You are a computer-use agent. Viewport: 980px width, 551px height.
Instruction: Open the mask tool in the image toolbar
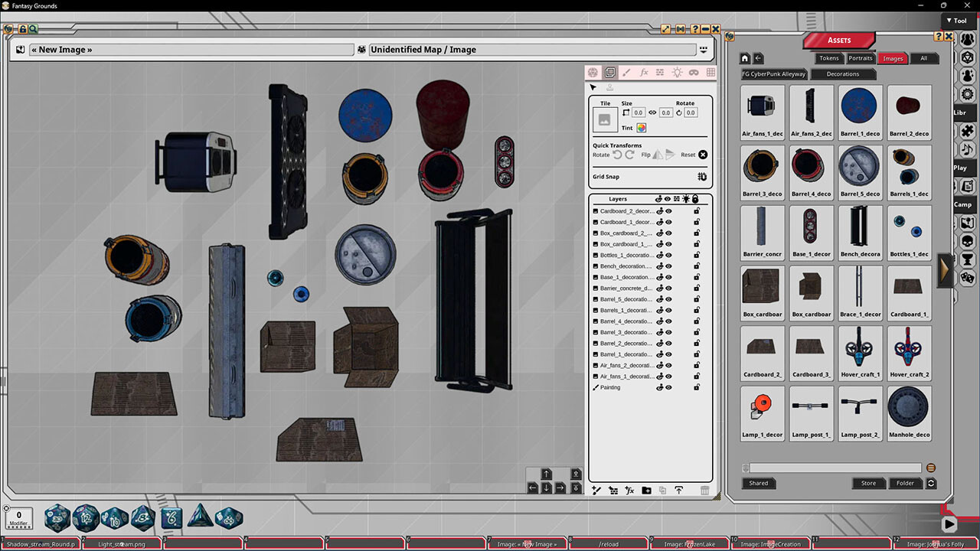pyautogui.click(x=694, y=72)
